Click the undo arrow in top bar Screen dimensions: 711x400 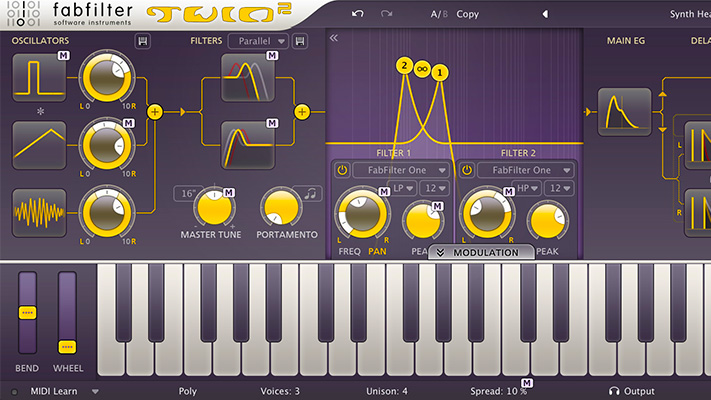pos(358,14)
